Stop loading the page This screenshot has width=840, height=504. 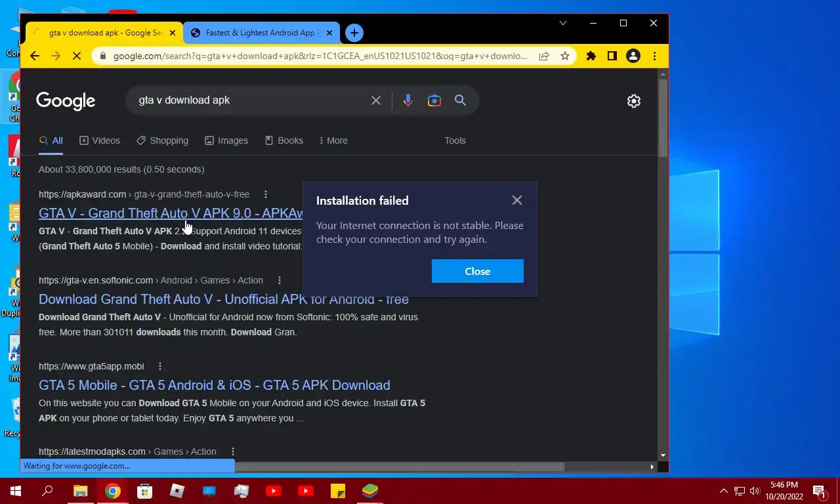[77, 56]
